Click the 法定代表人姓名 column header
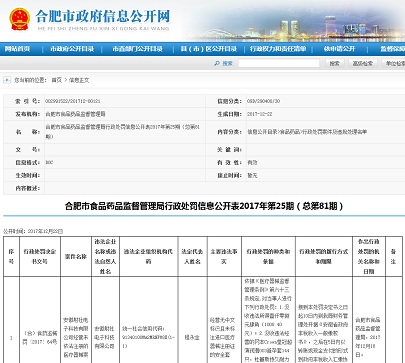Image resolution: width=405 pixels, height=363 pixels. tap(192, 256)
